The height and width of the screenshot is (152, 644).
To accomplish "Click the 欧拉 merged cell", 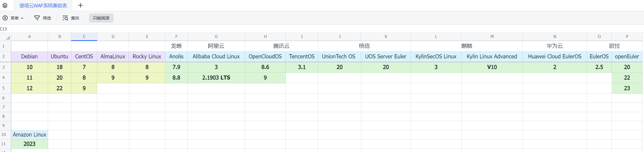I will click(615, 46).
